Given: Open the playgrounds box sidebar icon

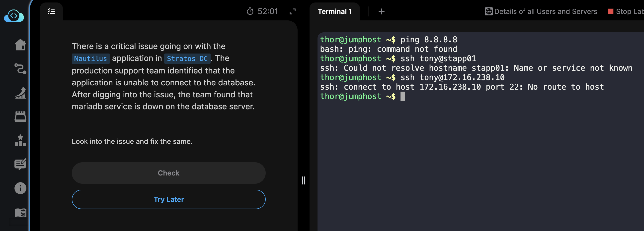Looking at the screenshot, I should click(x=20, y=117).
